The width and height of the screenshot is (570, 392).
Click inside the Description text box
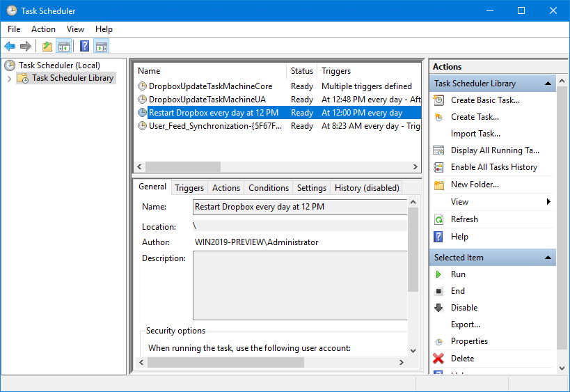pos(300,285)
